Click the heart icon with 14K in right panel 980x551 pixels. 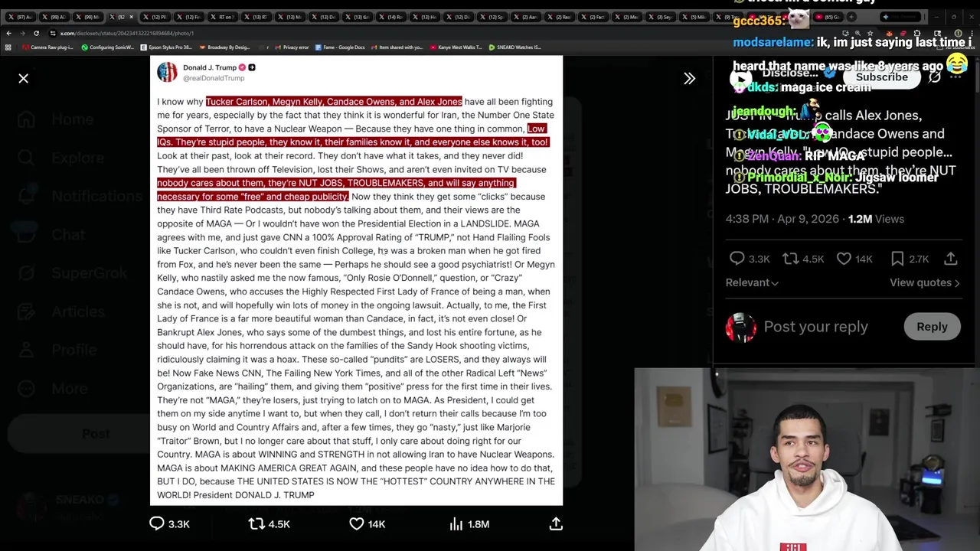click(x=844, y=259)
